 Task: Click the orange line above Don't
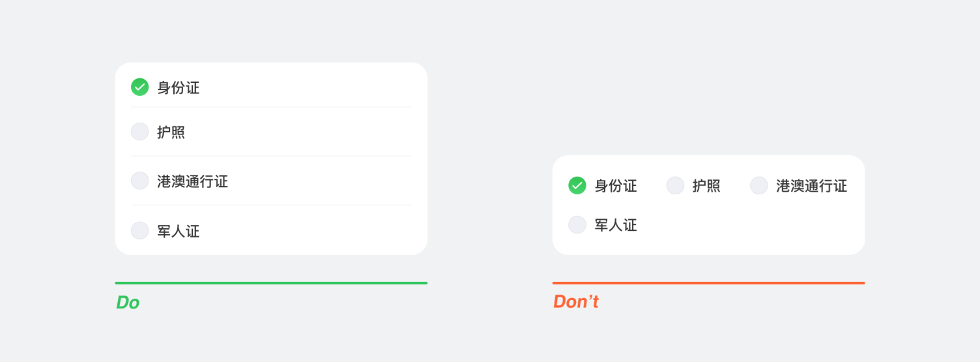[708, 283]
